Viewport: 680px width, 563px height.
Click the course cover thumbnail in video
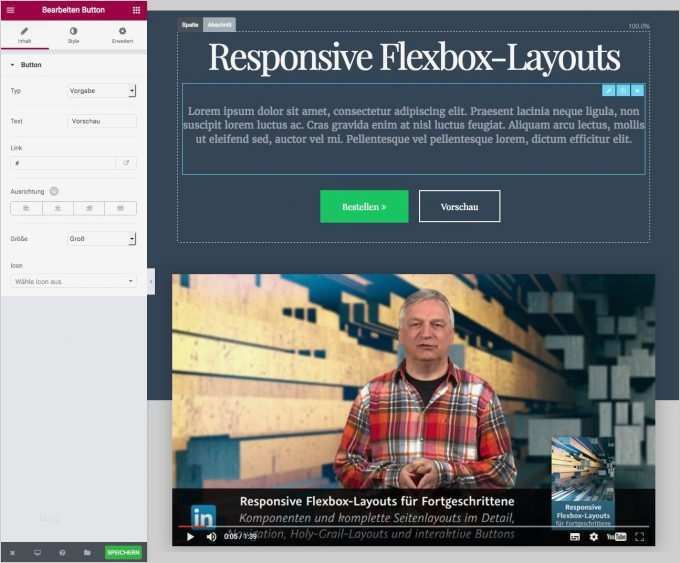[583, 482]
